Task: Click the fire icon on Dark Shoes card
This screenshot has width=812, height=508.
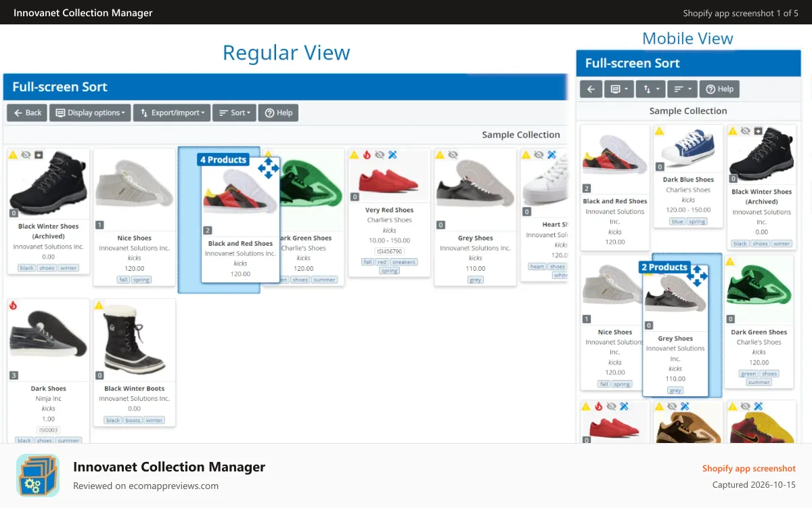Action: (x=13, y=305)
